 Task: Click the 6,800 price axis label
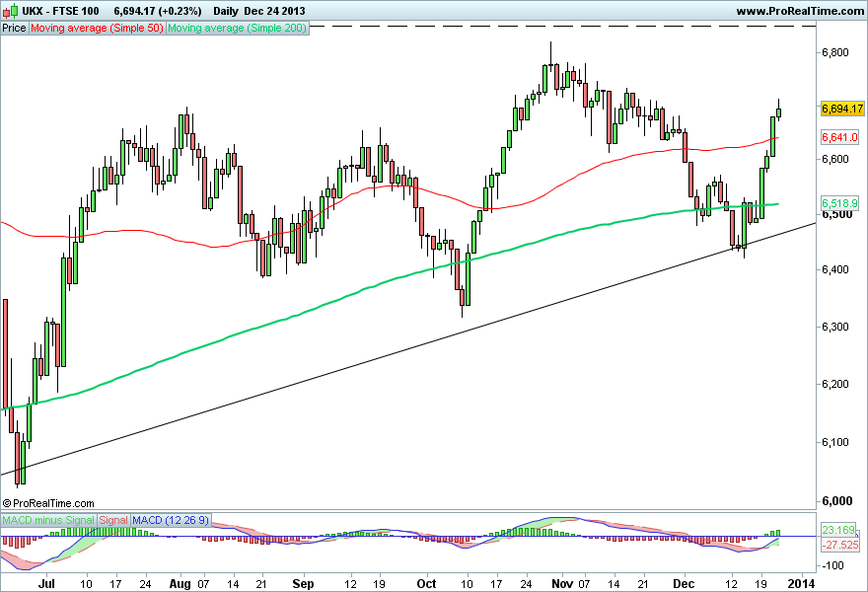834,52
